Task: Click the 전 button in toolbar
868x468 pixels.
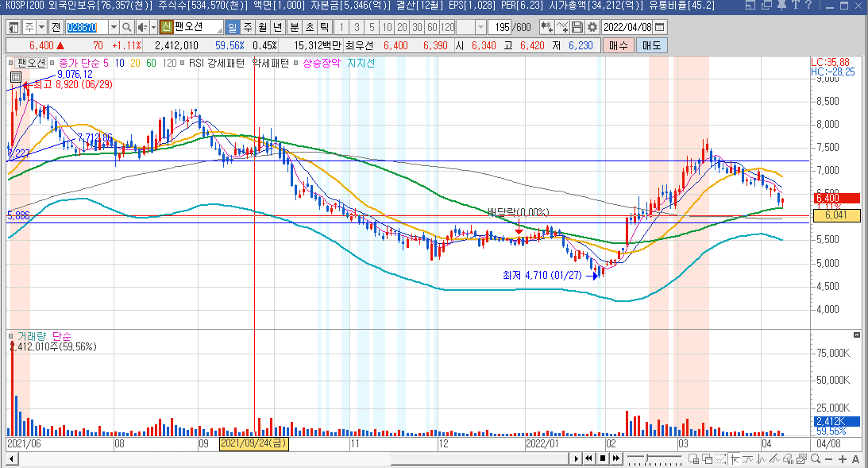Action: pos(56,27)
